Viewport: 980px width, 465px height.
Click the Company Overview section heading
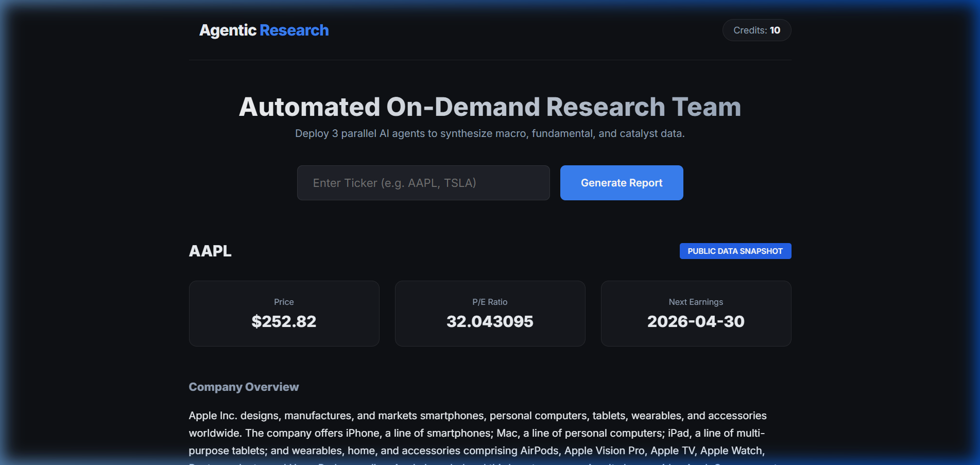pyautogui.click(x=244, y=387)
